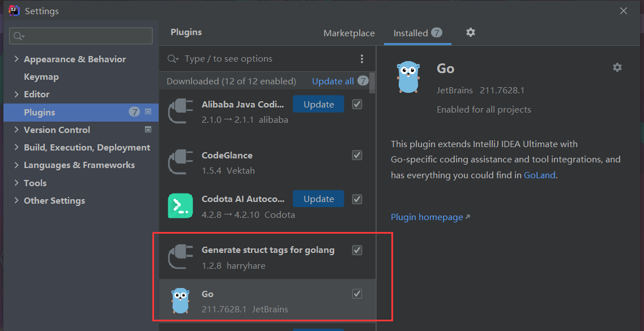Click '4.2.8 → 4.2.10 Codota' version text
Image resolution: width=644 pixels, height=331 pixels.
pyautogui.click(x=248, y=215)
